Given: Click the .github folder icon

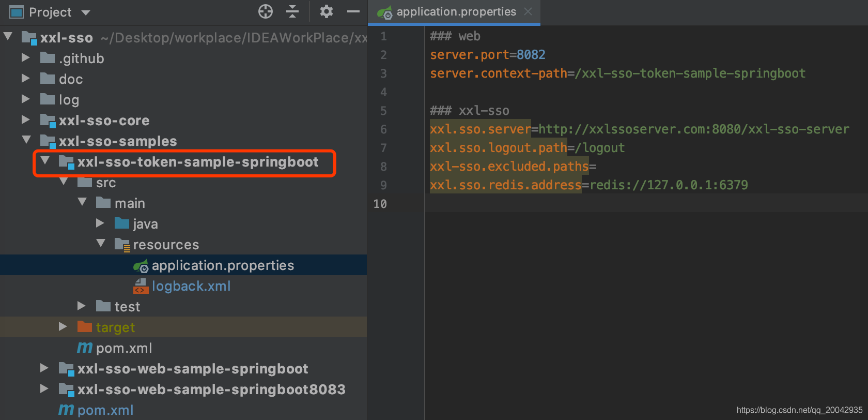Looking at the screenshot, I should click(48, 57).
